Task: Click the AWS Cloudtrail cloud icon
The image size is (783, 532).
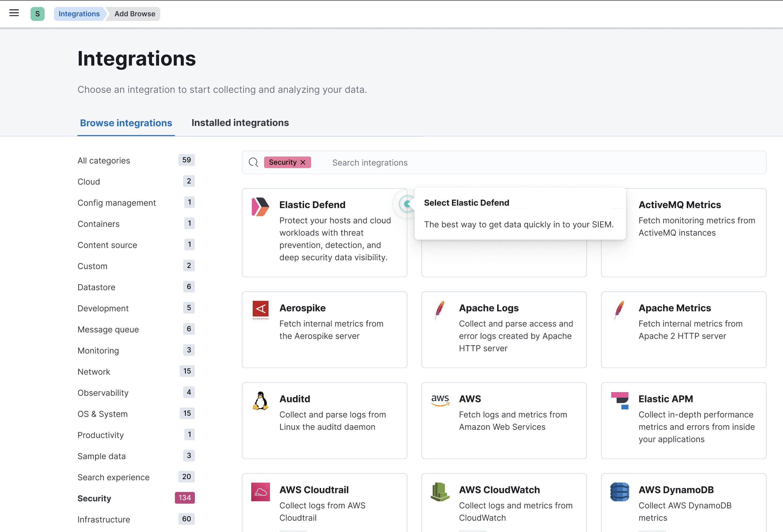Action: point(260,492)
